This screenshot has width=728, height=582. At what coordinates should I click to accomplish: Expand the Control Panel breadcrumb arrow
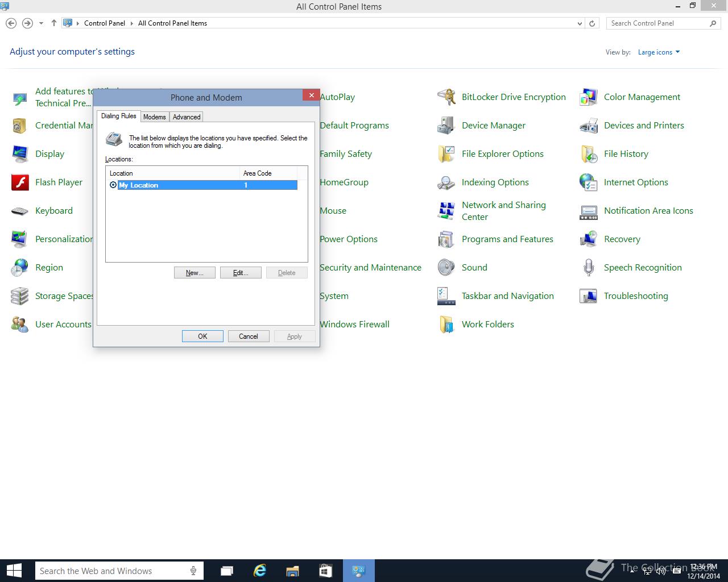(132, 23)
